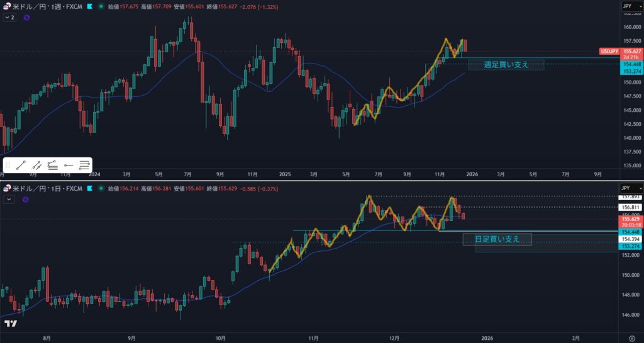The image size is (644, 343).
Task: Select the trend line drawing tool
Action: (21, 166)
